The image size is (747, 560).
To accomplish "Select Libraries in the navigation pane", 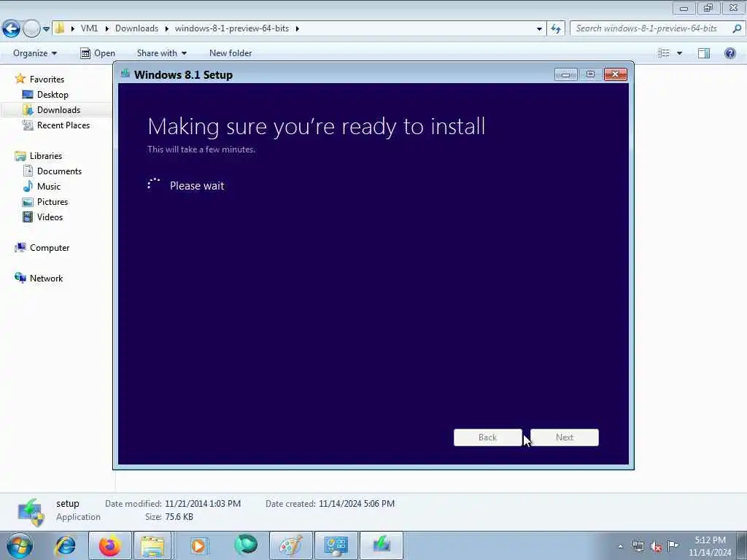I will [x=46, y=156].
